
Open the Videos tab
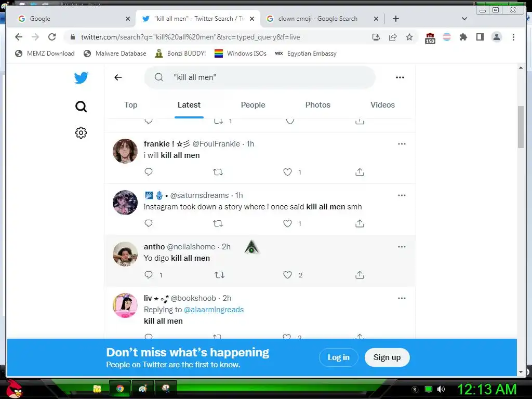[383, 105]
